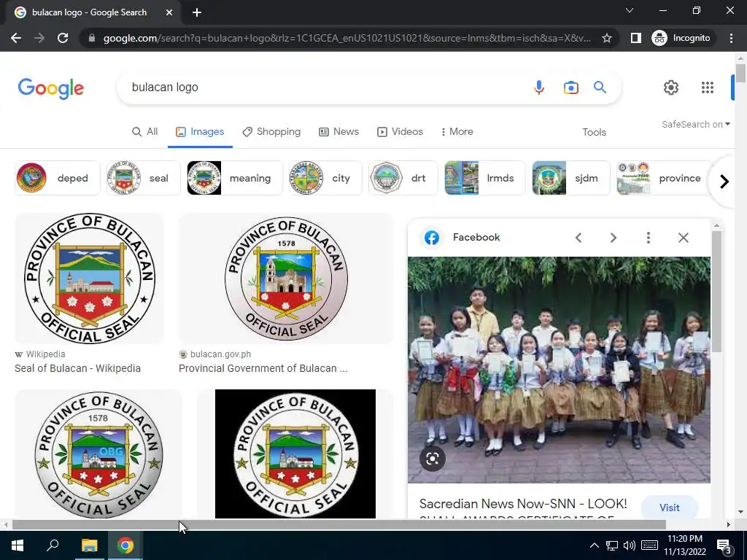Switch to the Shopping tab
The image size is (747, 560).
pos(271,132)
